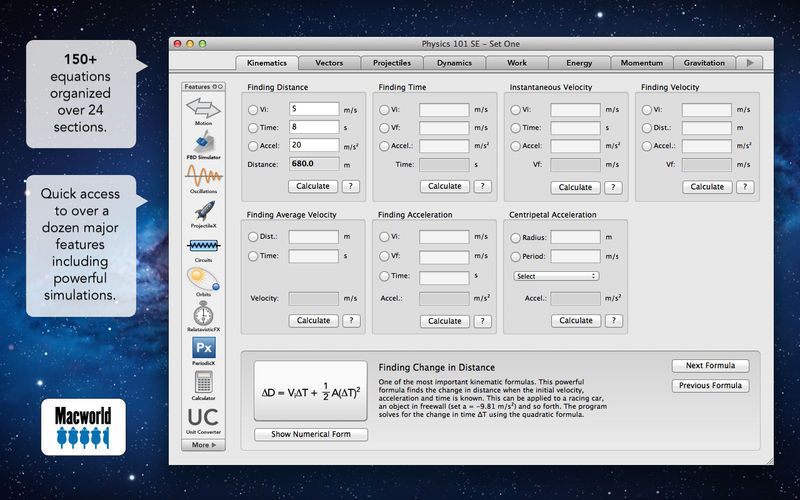Viewport: 800px width, 500px height.
Task: Launch the FBD Simulator icon
Action: click(202, 142)
